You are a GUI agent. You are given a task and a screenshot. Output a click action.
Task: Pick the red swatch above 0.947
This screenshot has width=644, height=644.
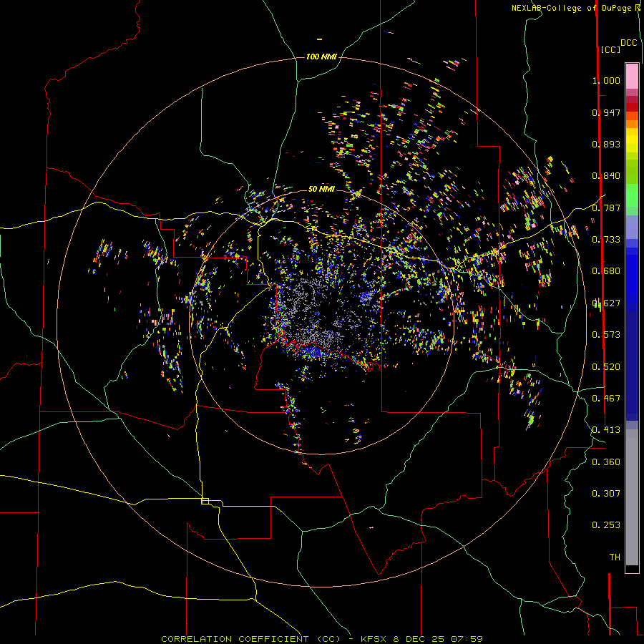[x=632, y=107]
